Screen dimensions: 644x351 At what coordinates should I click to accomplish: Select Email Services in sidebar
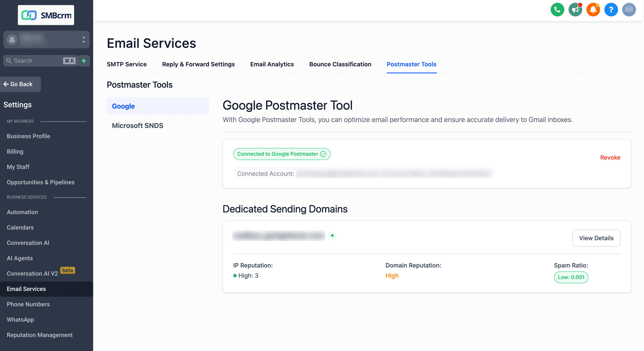click(46, 289)
